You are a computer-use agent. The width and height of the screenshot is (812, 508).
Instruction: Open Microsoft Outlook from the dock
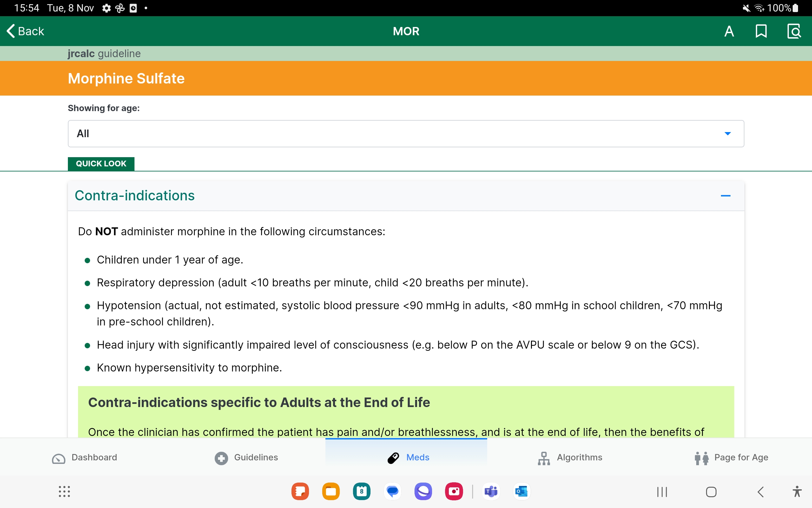pos(522,491)
